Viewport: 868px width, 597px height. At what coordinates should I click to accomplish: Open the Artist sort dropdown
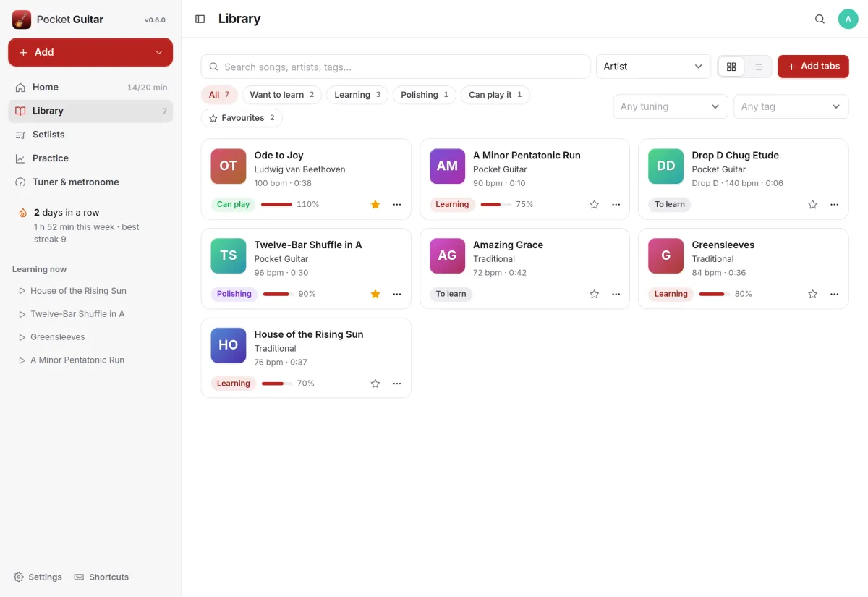click(653, 67)
